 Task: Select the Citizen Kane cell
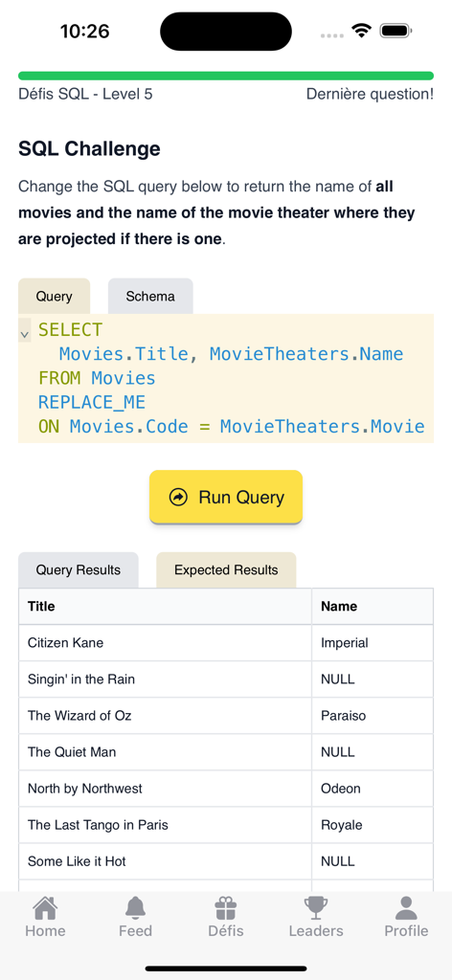(165, 642)
